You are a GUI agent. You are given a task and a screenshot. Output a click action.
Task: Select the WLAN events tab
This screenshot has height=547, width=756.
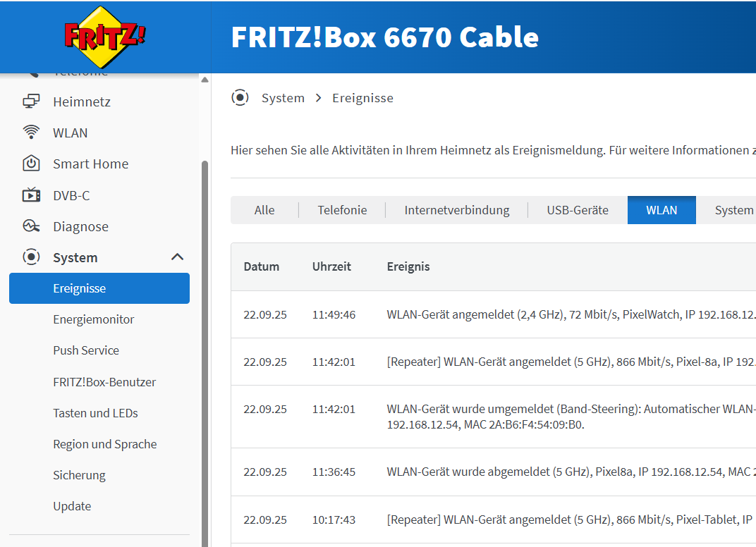[x=661, y=210]
